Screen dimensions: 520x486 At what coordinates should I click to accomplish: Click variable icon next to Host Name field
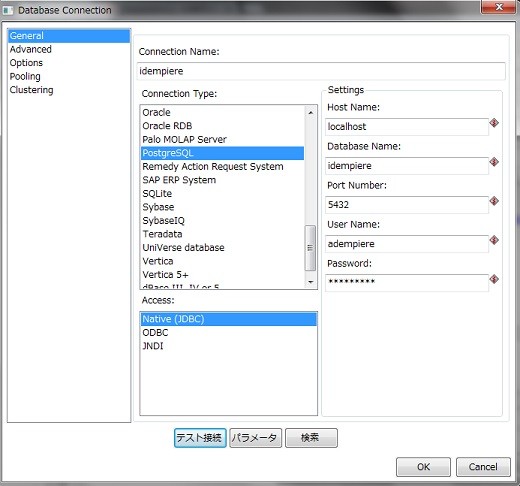point(494,123)
